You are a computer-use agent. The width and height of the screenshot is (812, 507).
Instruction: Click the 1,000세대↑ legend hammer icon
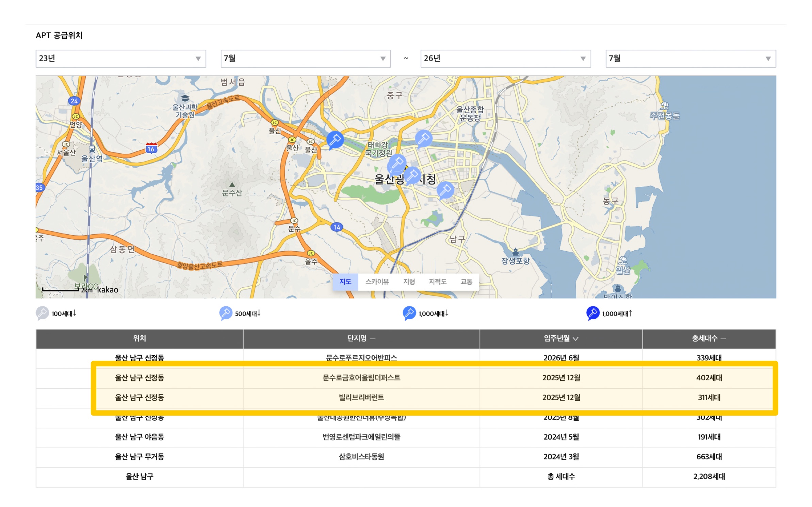(x=592, y=313)
